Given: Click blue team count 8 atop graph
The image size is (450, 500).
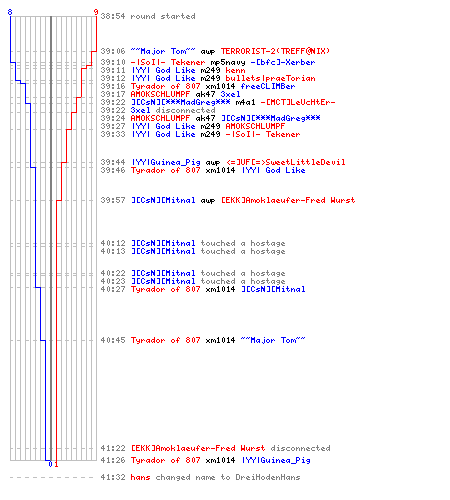Looking at the screenshot, I should point(10,12).
